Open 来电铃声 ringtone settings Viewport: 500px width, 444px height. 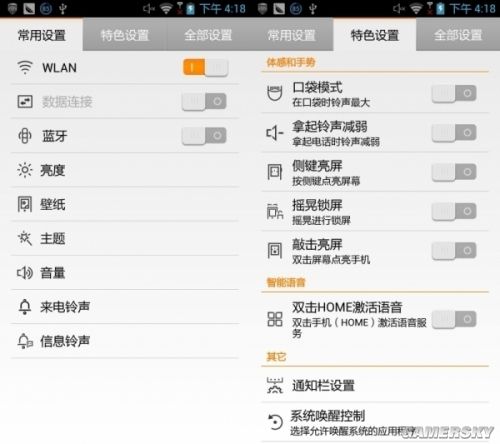tap(125, 307)
